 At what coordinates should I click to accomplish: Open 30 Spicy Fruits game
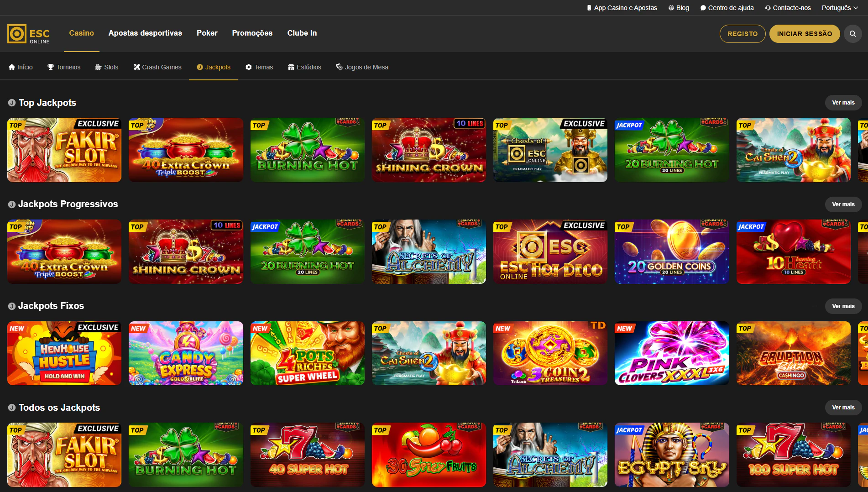pos(429,455)
